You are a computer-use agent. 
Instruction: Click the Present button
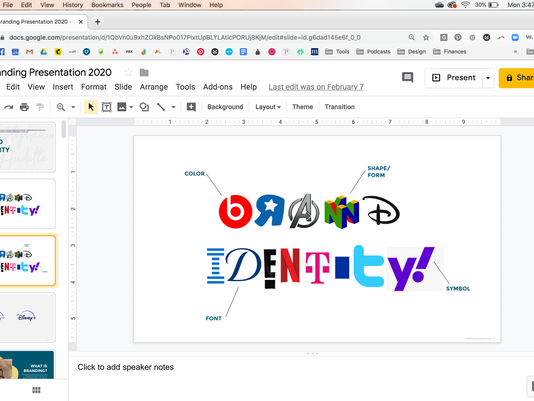point(454,78)
